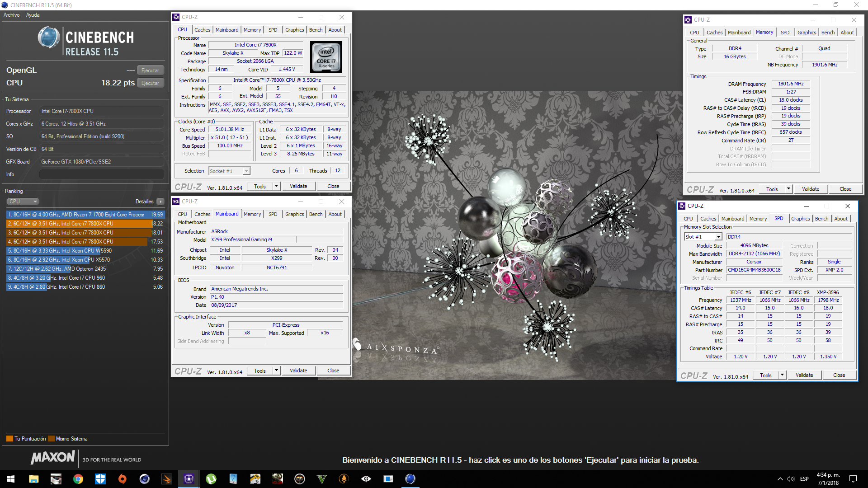The height and width of the screenshot is (488, 868).
Task: Open Tools dropdown arrow in Memory window
Action: tap(788, 189)
